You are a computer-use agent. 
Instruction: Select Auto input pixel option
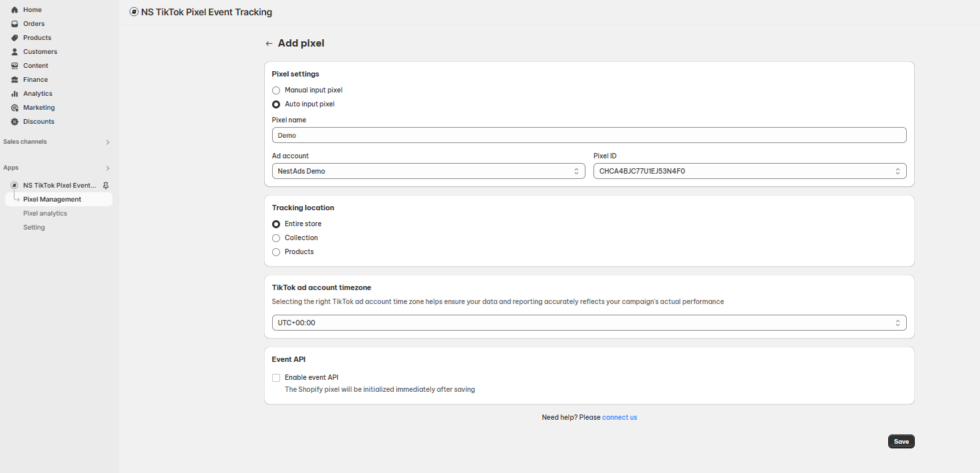tap(276, 104)
